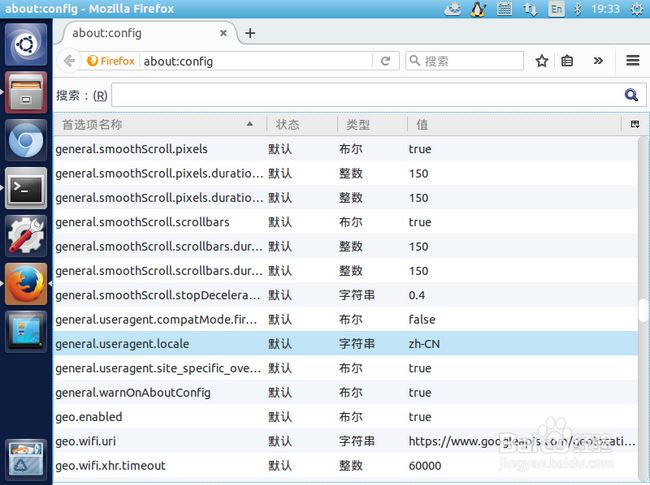Open Ubuntu Dash from the launcher

[26, 44]
